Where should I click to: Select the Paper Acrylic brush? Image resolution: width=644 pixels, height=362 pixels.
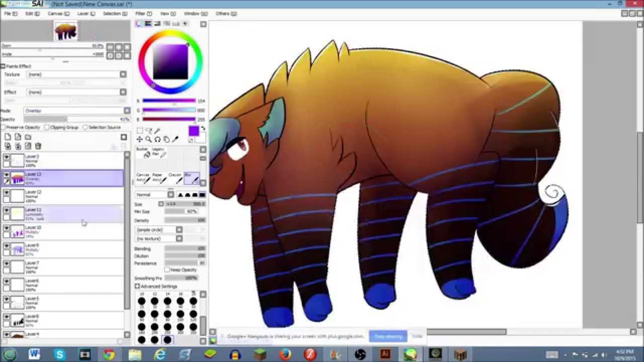158,178
